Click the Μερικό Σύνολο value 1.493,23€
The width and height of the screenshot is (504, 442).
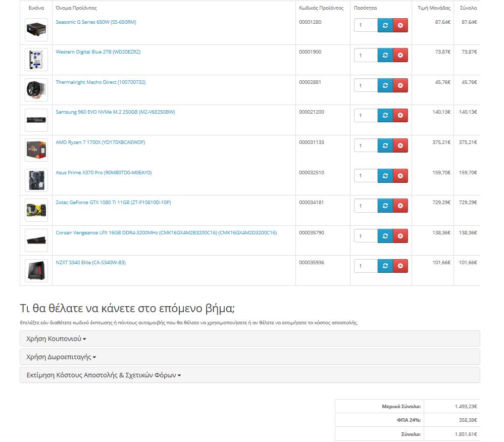pos(466,406)
